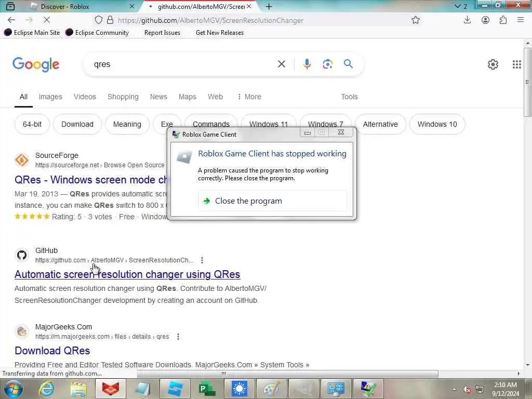Start Google voice search microphone
The image size is (532, 399).
307,64
